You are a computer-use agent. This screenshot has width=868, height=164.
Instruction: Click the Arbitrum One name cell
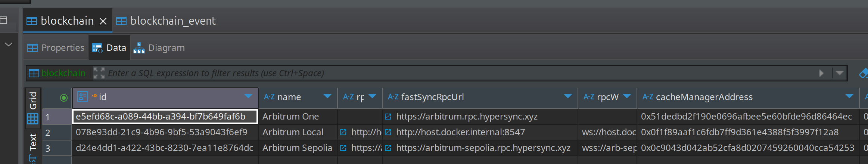pos(298,117)
